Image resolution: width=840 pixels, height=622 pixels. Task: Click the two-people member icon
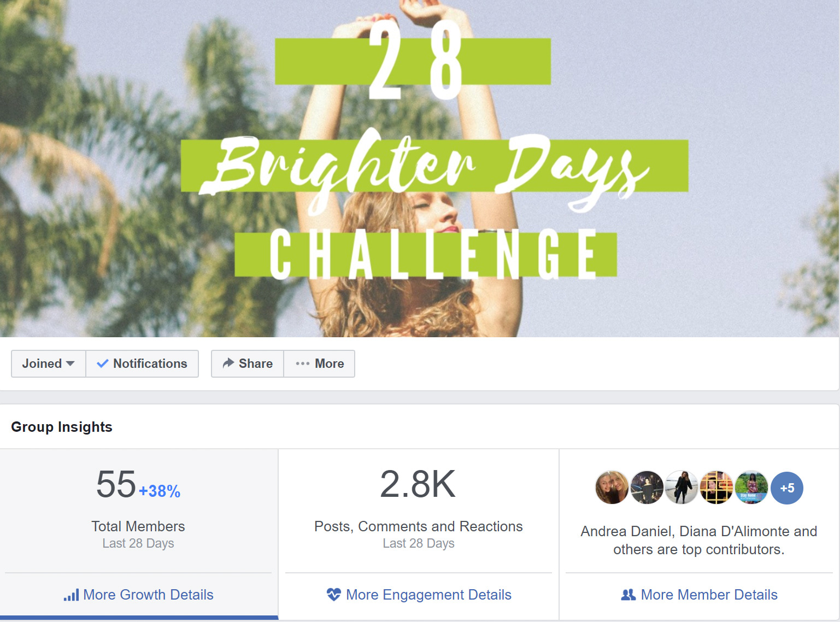628,595
